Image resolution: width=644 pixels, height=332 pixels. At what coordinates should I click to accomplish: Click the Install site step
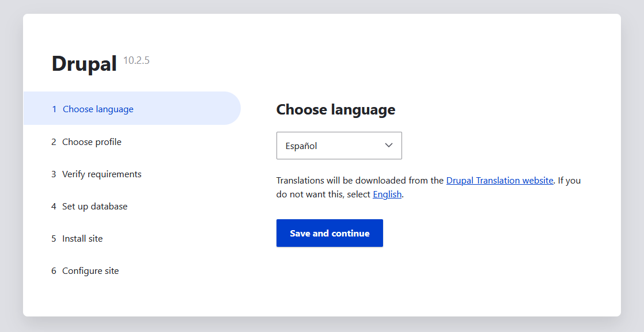click(x=82, y=238)
